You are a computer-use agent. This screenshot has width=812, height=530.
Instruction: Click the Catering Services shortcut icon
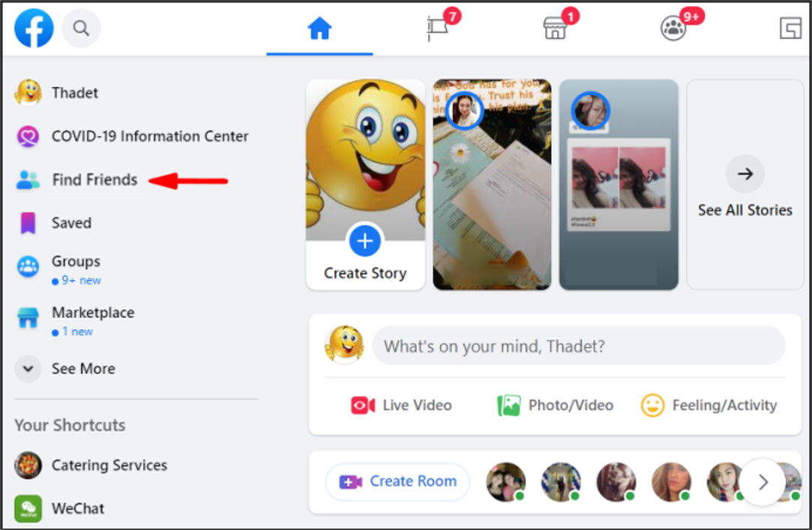click(28, 466)
